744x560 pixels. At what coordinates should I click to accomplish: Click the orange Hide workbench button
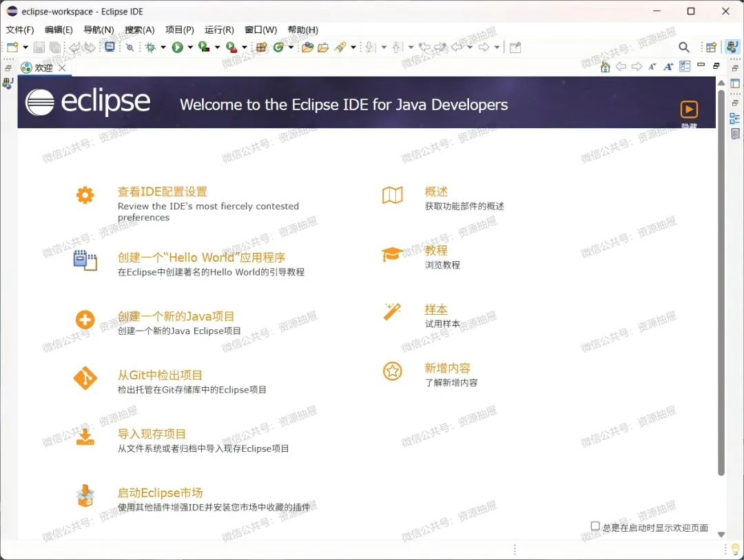click(x=689, y=110)
